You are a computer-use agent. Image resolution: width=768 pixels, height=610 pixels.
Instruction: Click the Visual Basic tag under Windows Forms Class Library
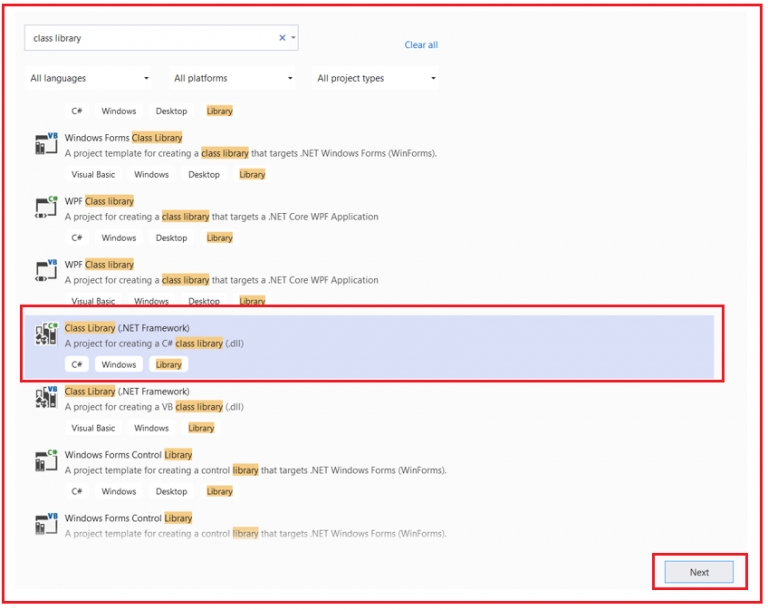(93, 175)
